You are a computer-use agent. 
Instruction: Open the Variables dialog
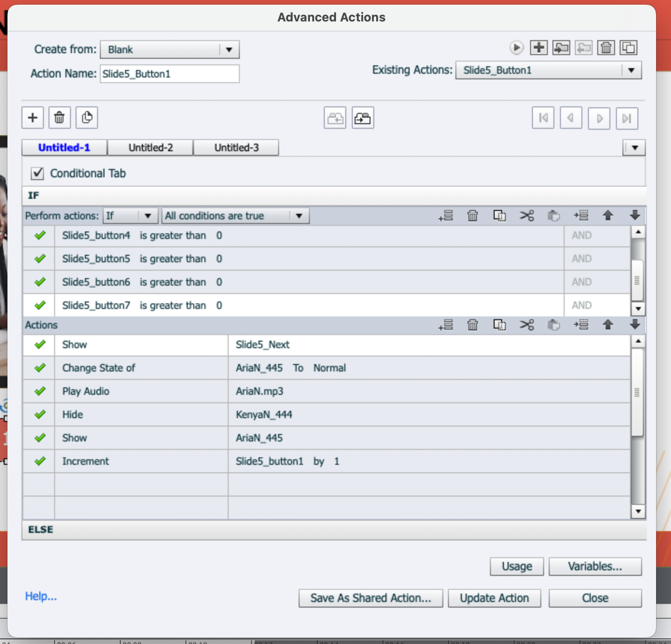595,566
